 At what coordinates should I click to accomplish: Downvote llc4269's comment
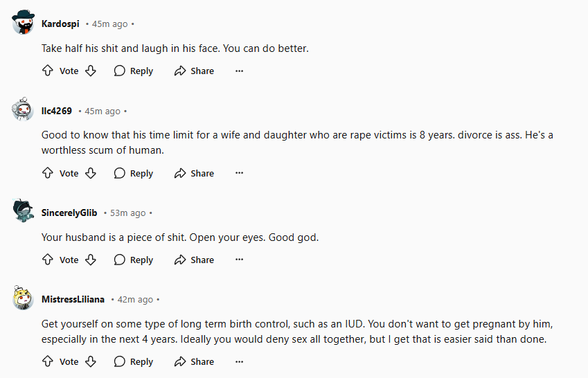(x=91, y=173)
